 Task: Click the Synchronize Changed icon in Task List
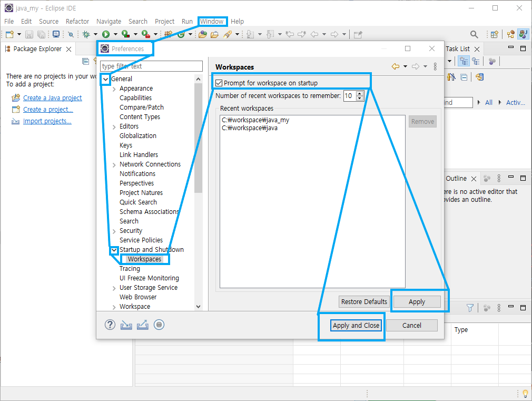click(x=479, y=77)
